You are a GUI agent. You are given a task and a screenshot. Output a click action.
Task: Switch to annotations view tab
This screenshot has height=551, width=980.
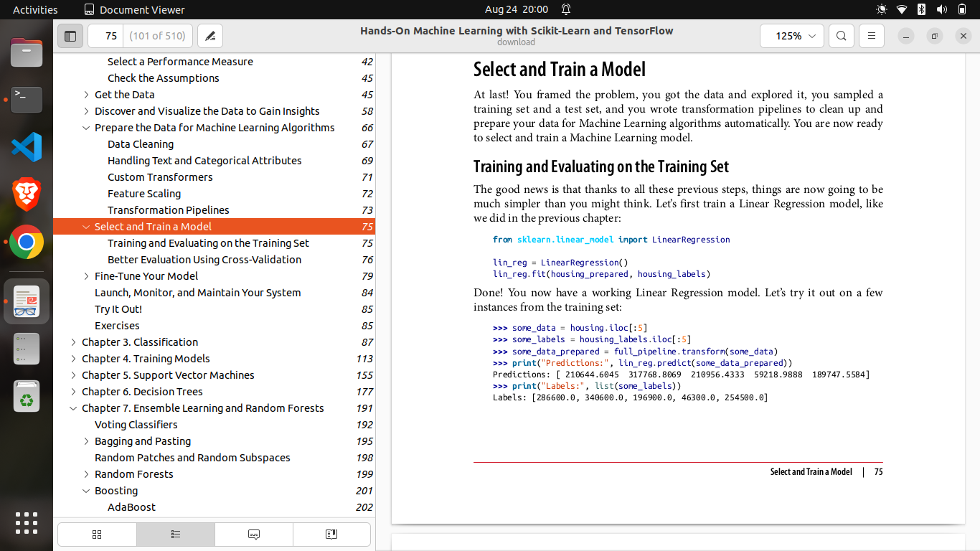(x=253, y=534)
